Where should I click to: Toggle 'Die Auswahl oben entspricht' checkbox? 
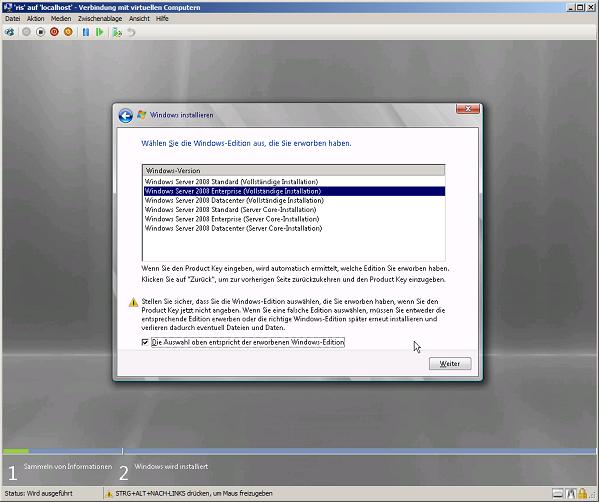145,342
